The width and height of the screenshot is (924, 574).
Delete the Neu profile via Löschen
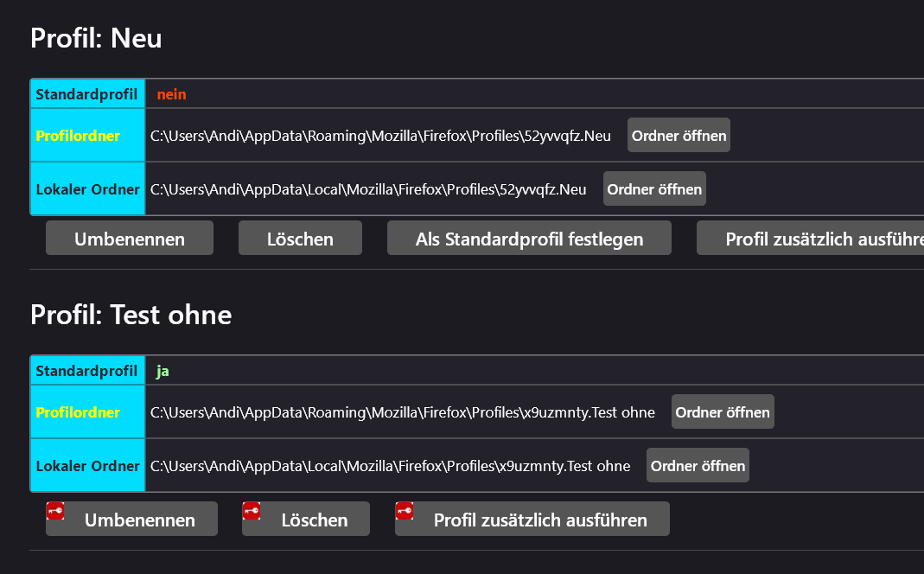[x=300, y=239]
